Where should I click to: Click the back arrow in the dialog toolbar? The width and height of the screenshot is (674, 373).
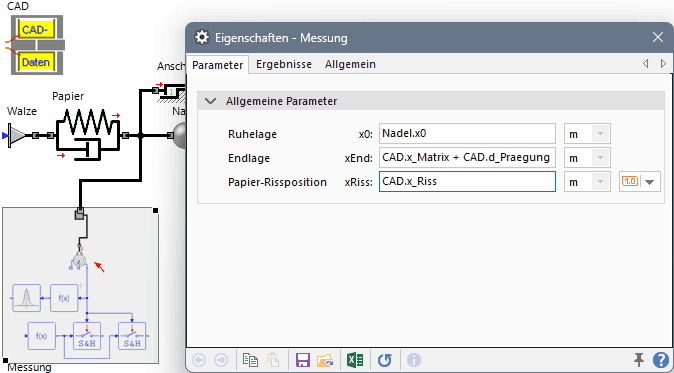tap(198, 359)
